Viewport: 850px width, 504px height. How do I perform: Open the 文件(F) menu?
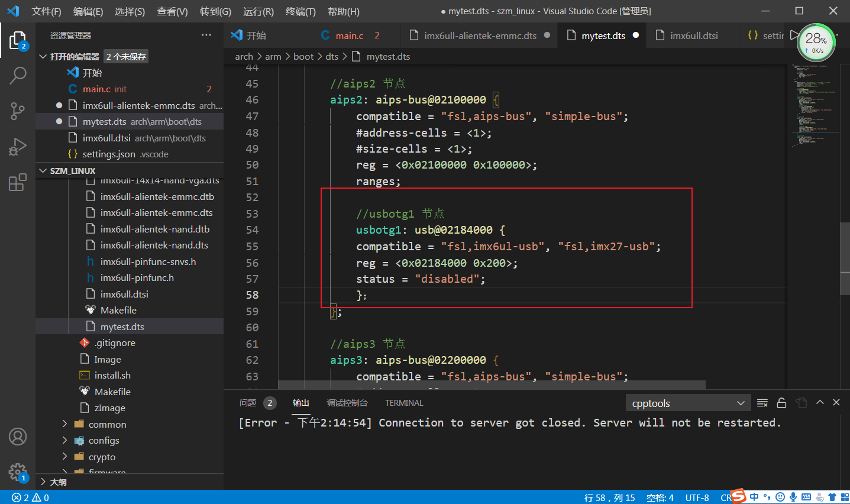46,11
